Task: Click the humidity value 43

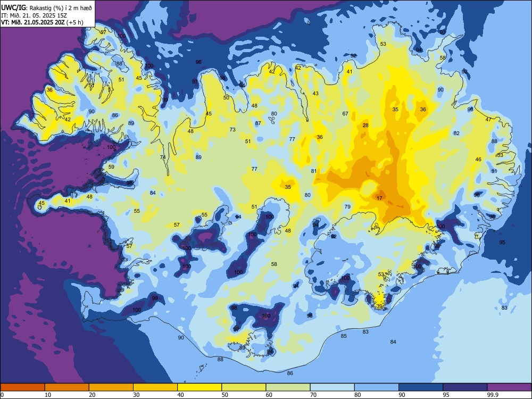Action: (x=315, y=93)
